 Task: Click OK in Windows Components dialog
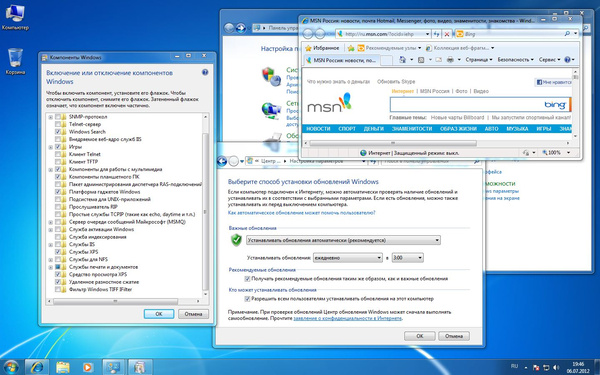click(159, 314)
